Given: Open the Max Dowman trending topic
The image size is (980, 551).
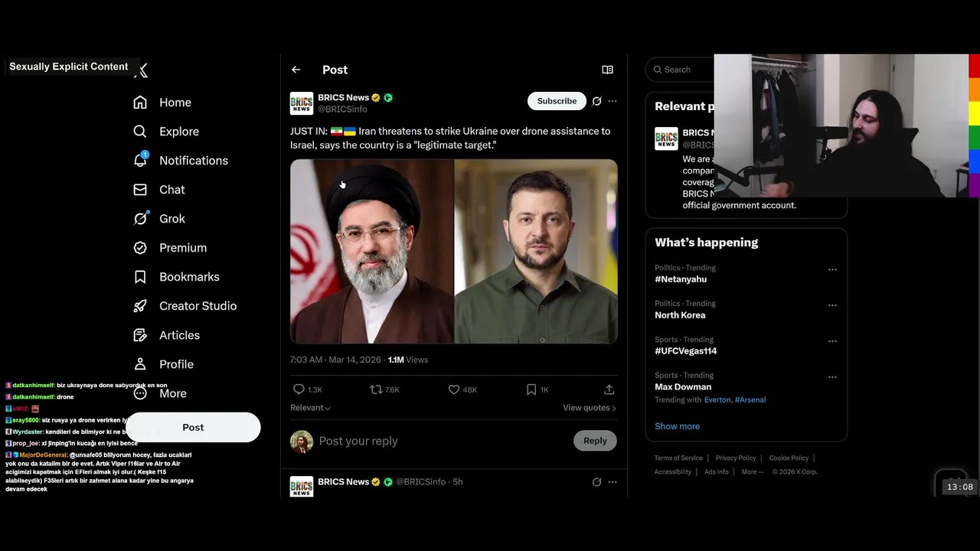Looking at the screenshot, I should (x=683, y=387).
